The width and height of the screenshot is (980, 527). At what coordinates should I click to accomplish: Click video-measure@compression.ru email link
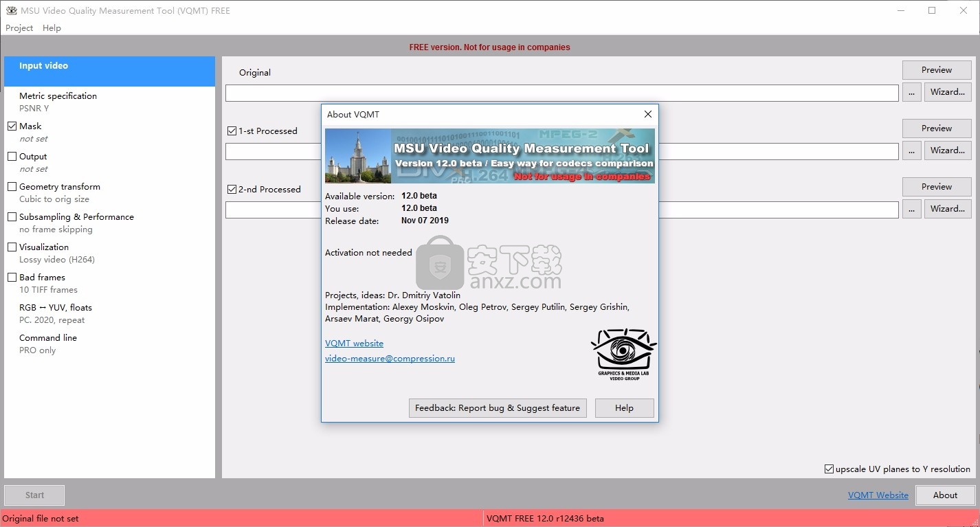[x=390, y=359]
